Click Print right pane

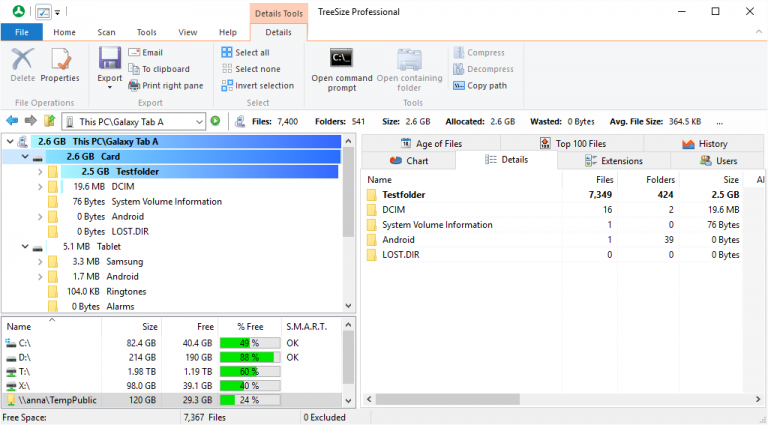point(166,86)
